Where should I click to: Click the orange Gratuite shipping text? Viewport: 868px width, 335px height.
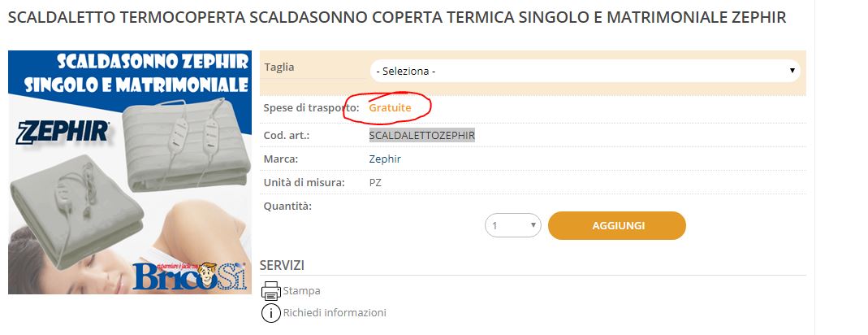click(390, 107)
